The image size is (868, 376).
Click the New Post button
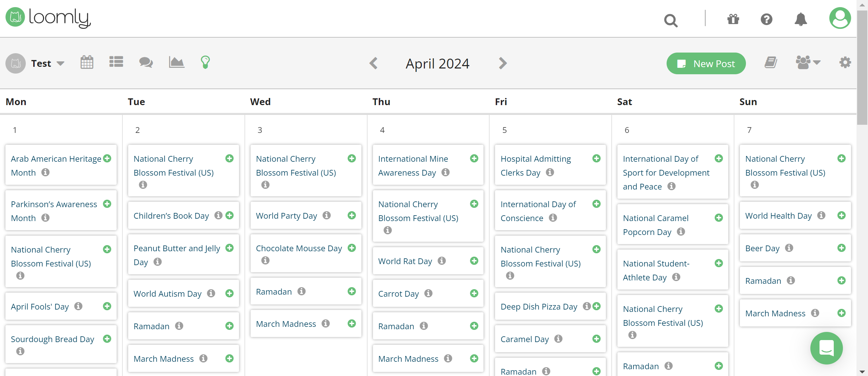click(706, 63)
